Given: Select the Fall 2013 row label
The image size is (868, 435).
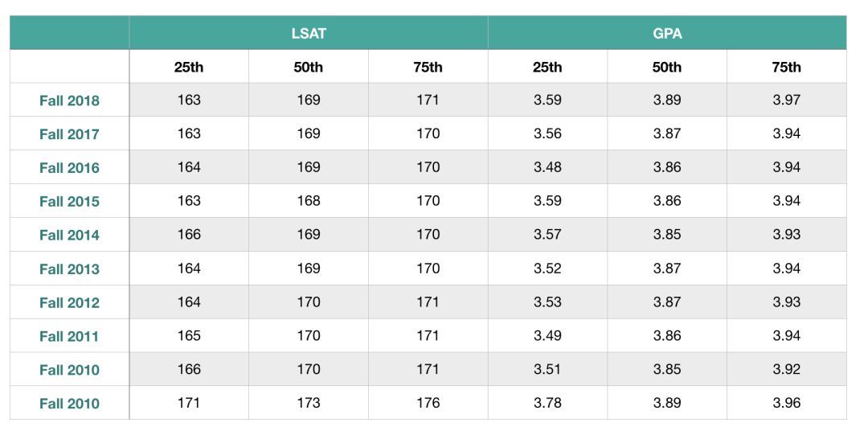Looking at the screenshot, I should point(69,269).
